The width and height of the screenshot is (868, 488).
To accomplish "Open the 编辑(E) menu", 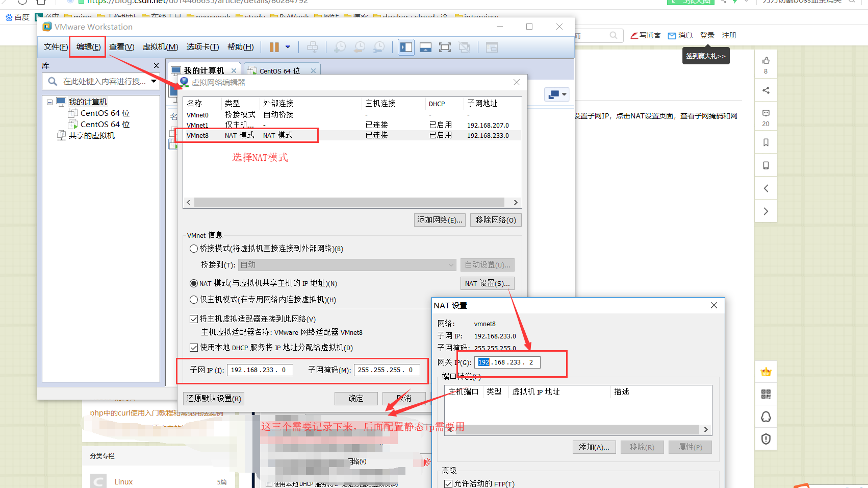I will [x=88, y=47].
